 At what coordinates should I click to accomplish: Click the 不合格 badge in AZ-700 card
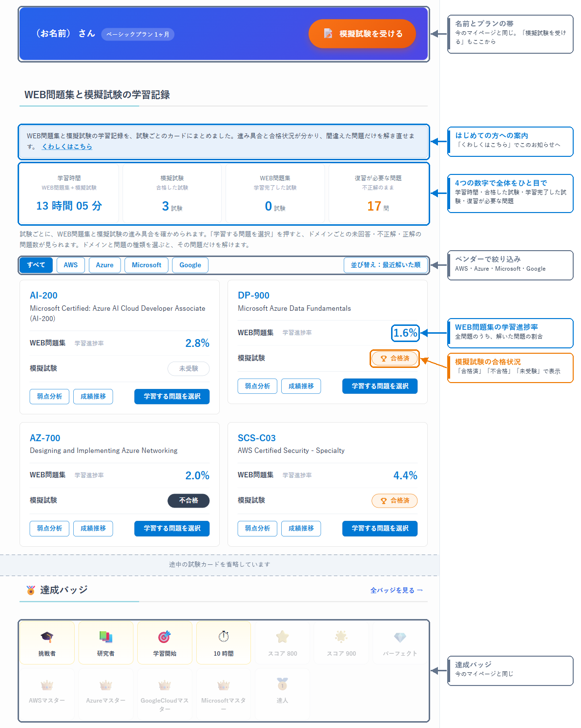point(188,500)
